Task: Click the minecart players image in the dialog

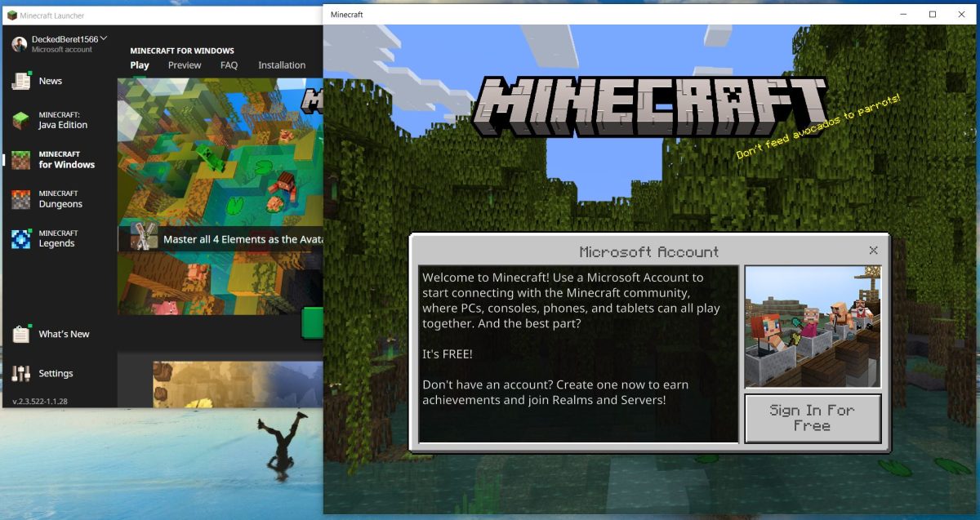Action: point(813,326)
